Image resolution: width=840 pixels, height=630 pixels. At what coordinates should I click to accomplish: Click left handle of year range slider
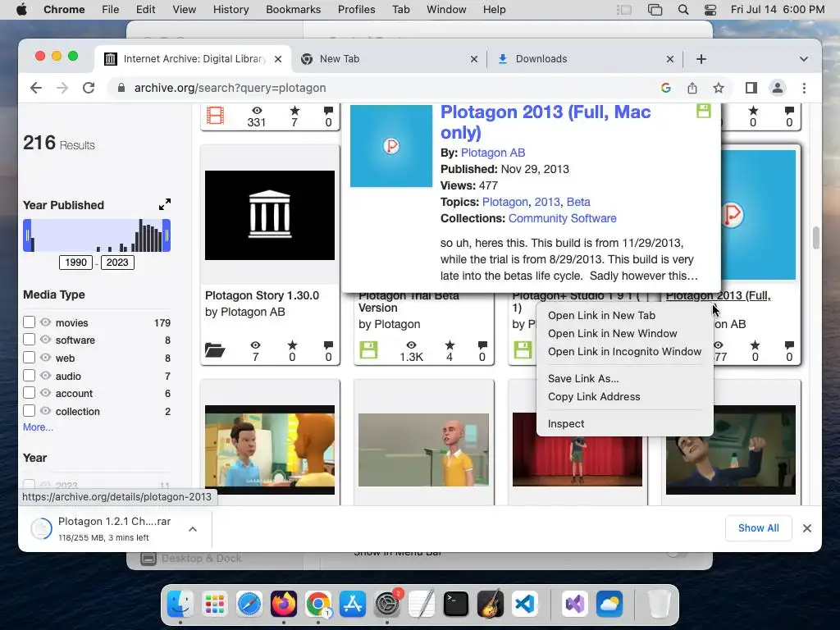[27, 235]
